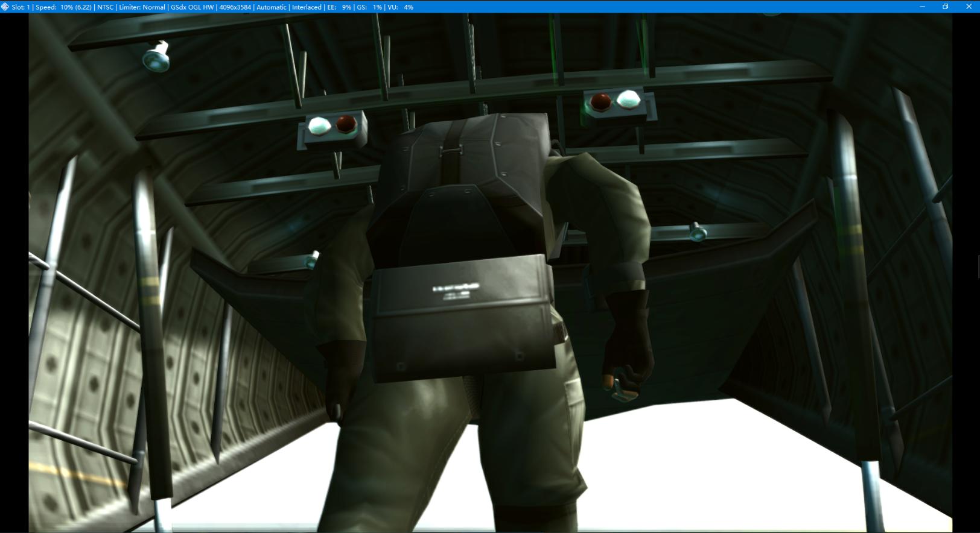Click the "GSdx OGL HW" title text
Viewport: 980px width, 533px height.
[x=192, y=7]
